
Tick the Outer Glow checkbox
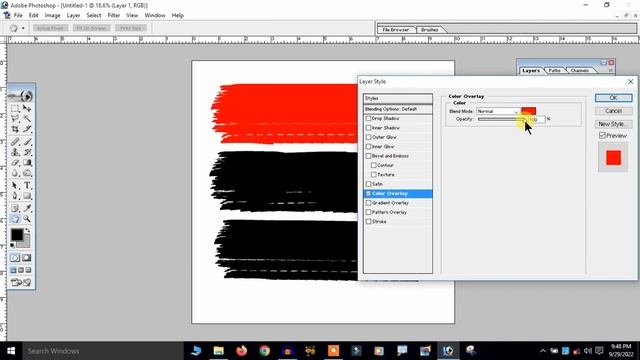368,137
